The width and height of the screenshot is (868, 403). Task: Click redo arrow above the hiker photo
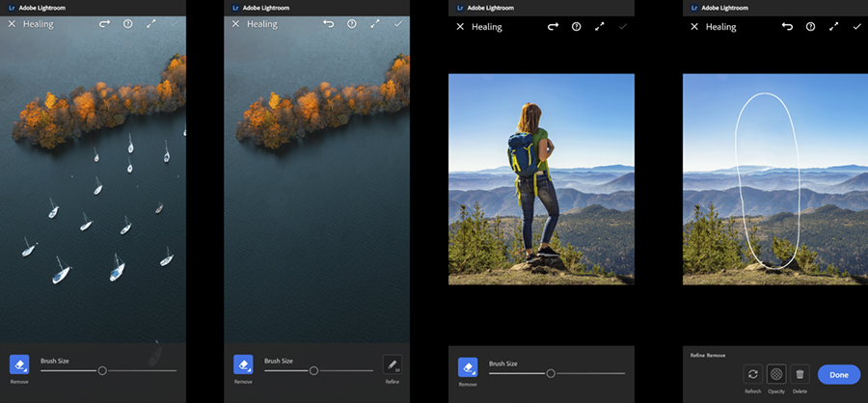pyautogui.click(x=553, y=27)
